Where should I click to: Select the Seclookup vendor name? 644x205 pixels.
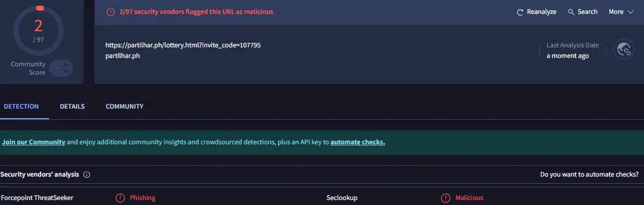[x=342, y=198]
